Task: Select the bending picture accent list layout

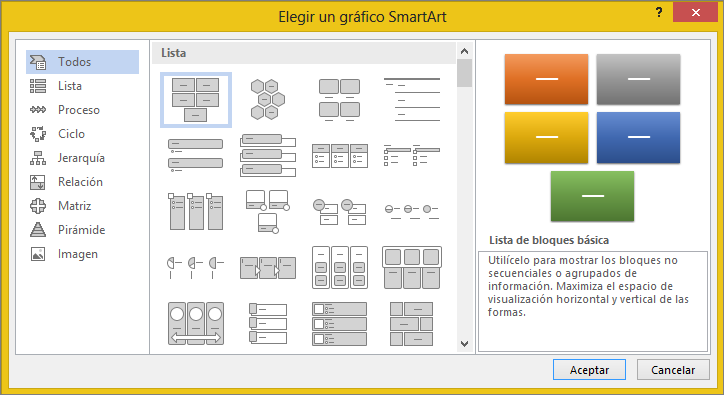Action: click(x=268, y=212)
